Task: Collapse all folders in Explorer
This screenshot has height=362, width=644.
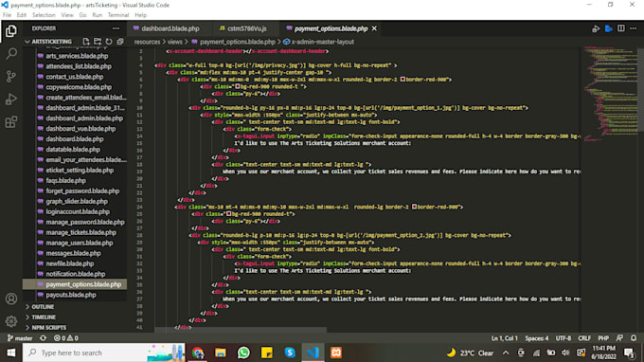Action: pyautogui.click(x=120, y=42)
